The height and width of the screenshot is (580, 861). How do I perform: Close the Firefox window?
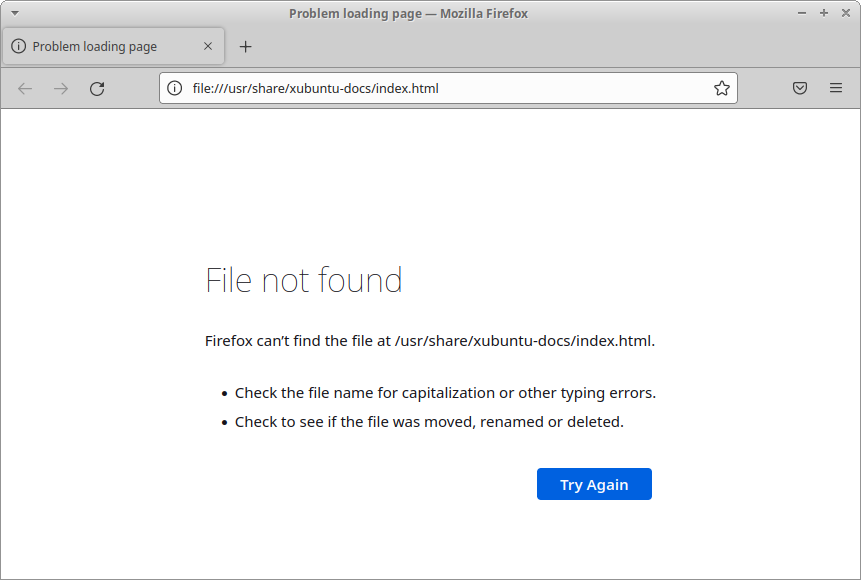tap(845, 13)
